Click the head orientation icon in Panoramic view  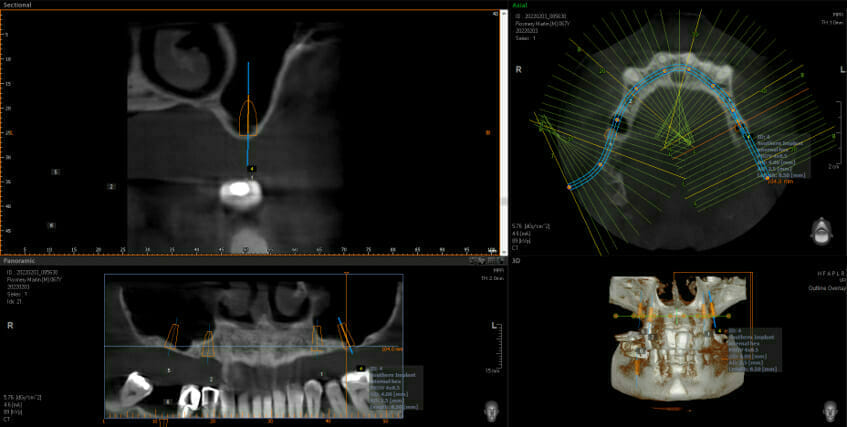490,410
